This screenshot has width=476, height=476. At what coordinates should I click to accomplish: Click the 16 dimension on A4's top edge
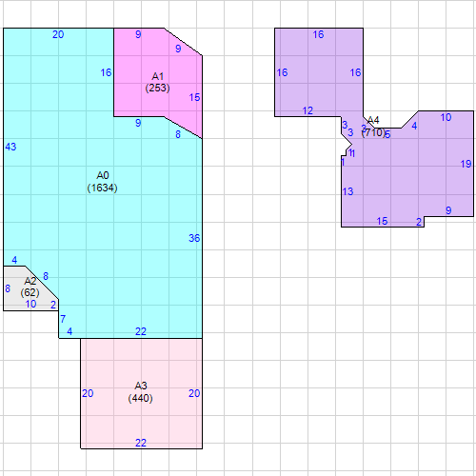pos(318,34)
